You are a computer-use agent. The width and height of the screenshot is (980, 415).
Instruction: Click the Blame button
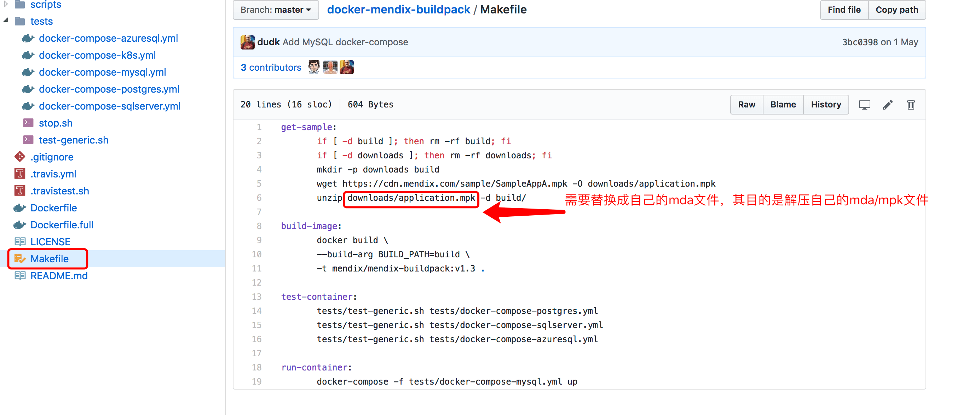(783, 105)
